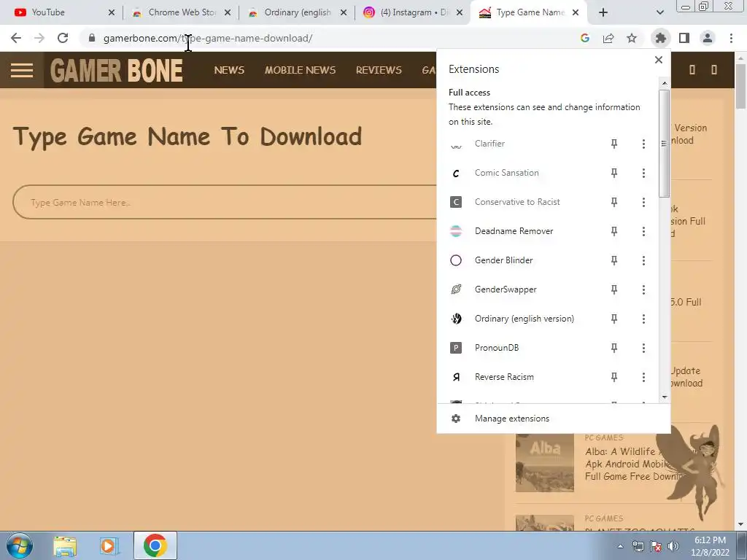Image resolution: width=747 pixels, height=560 pixels.
Task: Click the volume icon in system tray
Action: 673,546
